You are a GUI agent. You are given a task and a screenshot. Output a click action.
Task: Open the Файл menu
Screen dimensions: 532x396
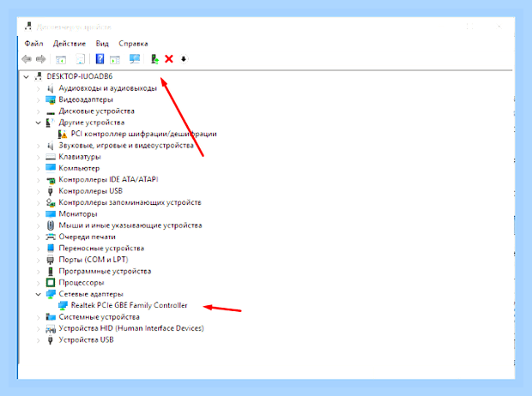[x=33, y=44]
